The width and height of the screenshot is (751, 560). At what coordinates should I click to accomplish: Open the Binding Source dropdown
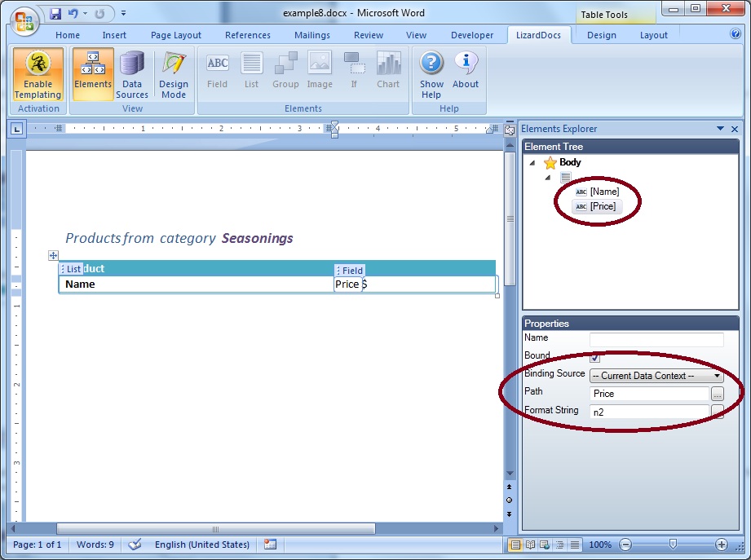[656, 376]
